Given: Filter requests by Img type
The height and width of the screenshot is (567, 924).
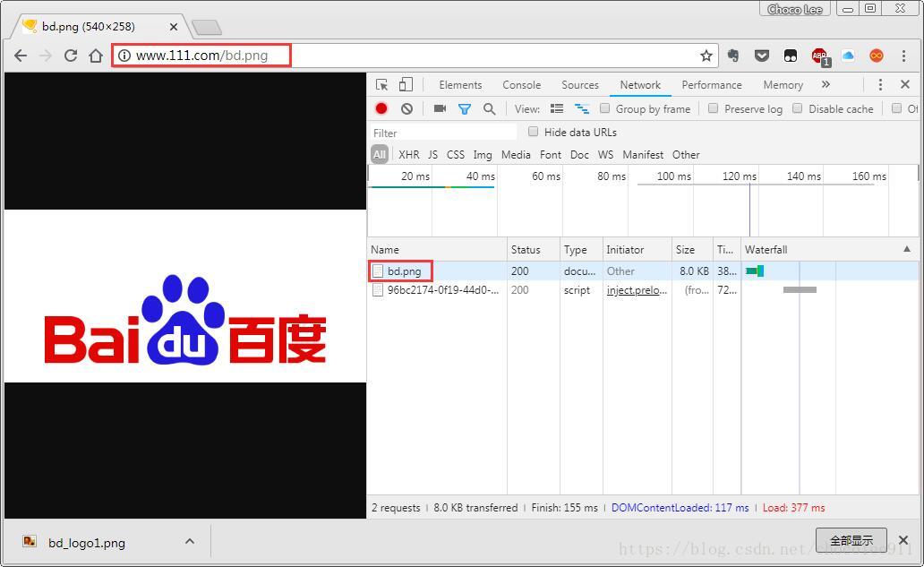Looking at the screenshot, I should tap(483, 154).
